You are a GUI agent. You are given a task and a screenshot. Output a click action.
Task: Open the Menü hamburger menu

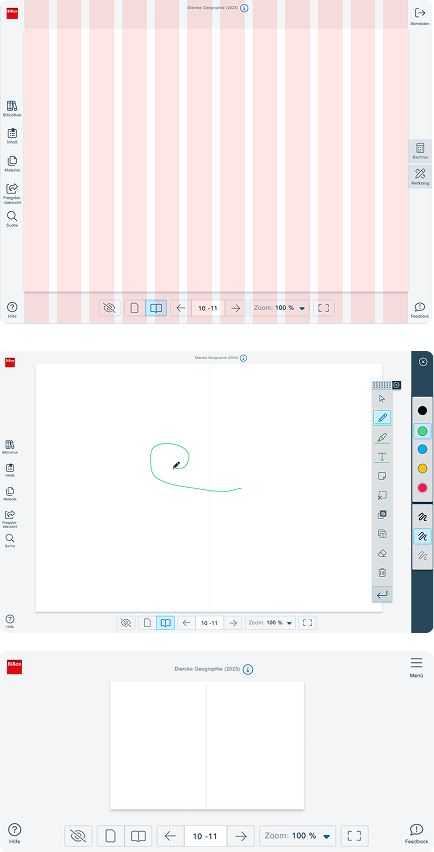coord(417,667)
